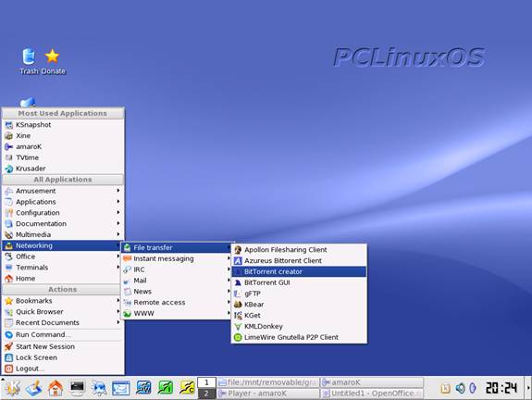Launch the blue OpenOffice Writer panel icon
Image resolution: width=532 pixels, height=400 pixels.
tap(143, 388)
